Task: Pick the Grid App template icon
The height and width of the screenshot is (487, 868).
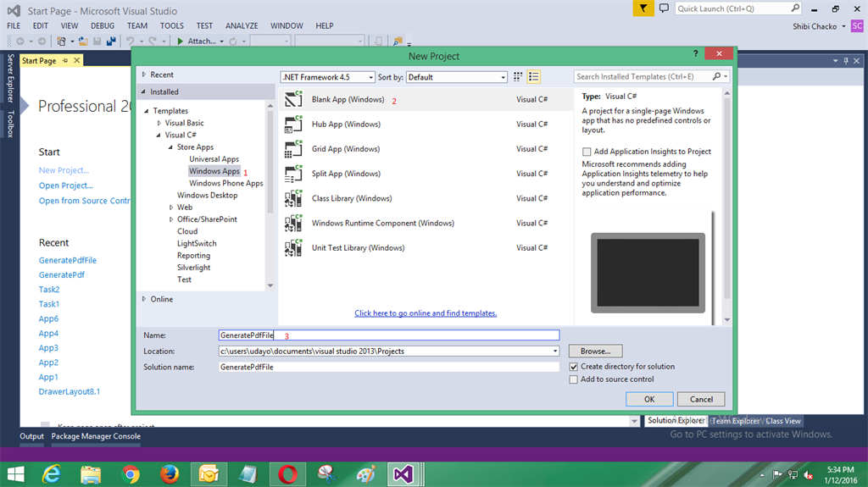Action: 294,149
